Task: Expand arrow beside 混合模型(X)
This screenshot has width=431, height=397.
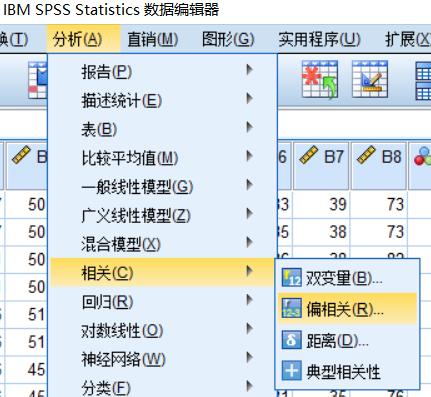Action: 249,242
